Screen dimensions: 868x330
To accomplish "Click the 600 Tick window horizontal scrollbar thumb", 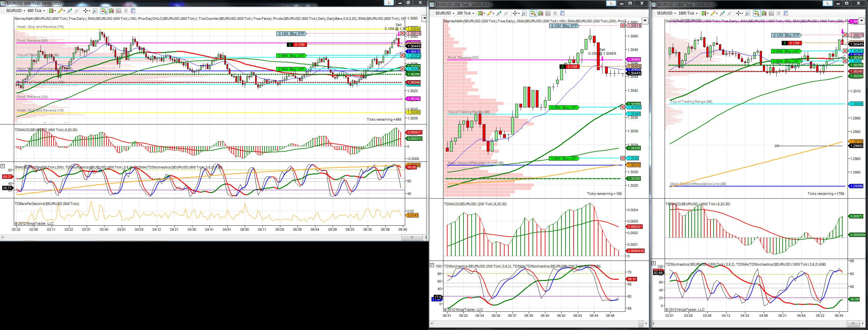I will 412,237.
